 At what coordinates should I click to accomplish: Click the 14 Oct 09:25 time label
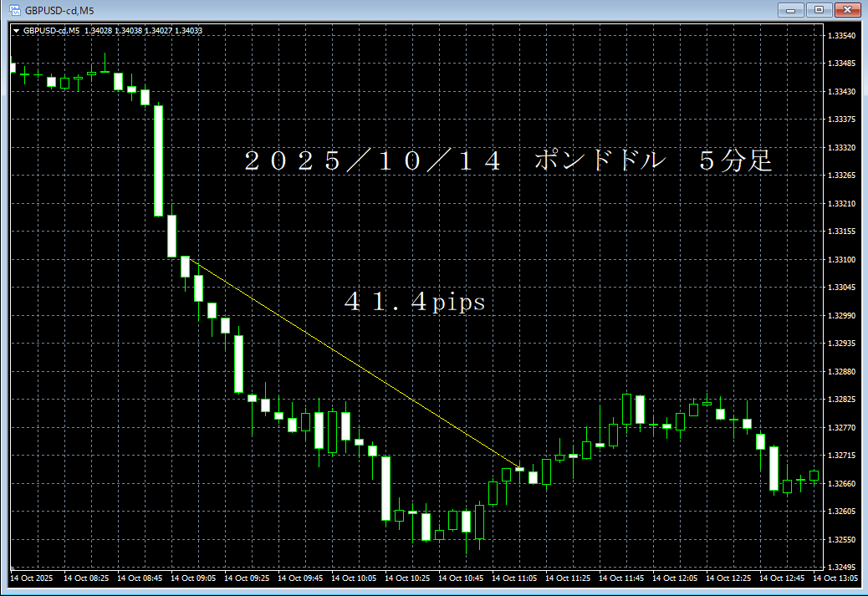[x=247, y=578]
